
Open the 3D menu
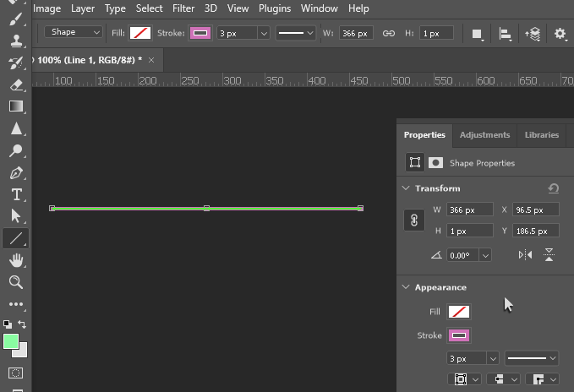click(x=210, y=8)
